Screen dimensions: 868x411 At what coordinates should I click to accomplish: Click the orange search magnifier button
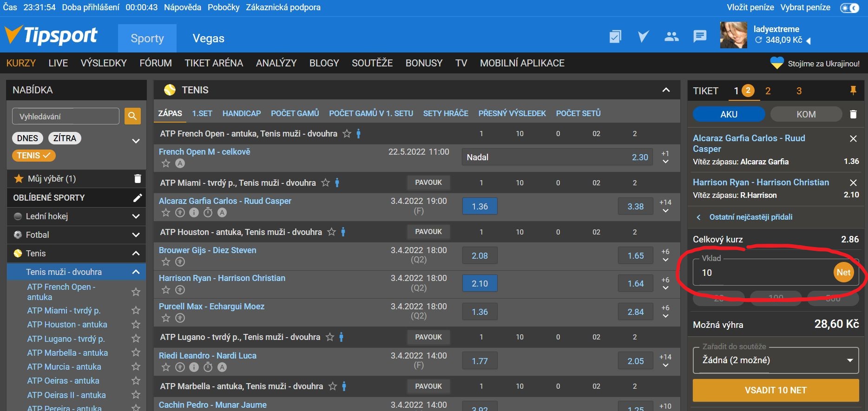132,116
